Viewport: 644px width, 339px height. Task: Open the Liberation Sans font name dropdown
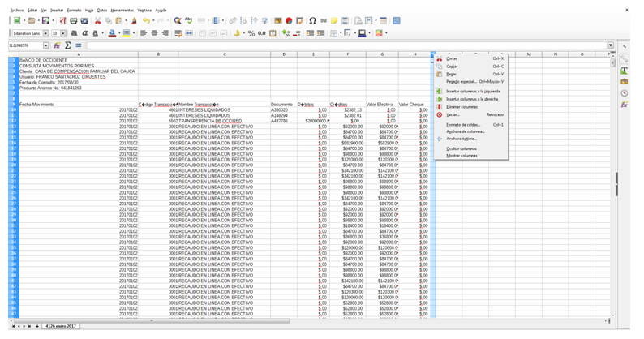pyautogui.click(x=46, y=33)
